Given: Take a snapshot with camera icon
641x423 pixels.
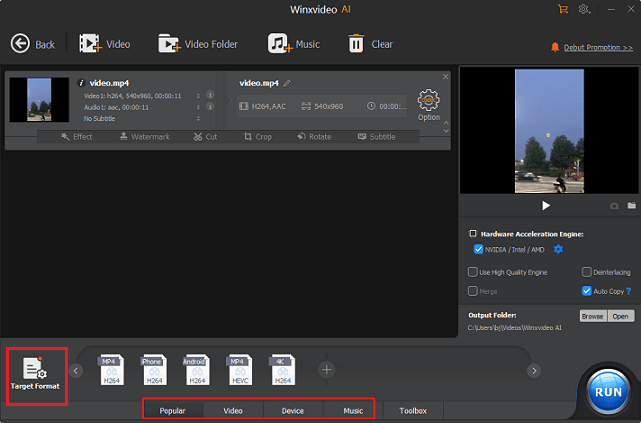Looking at the screenshot, I should 614,206.
